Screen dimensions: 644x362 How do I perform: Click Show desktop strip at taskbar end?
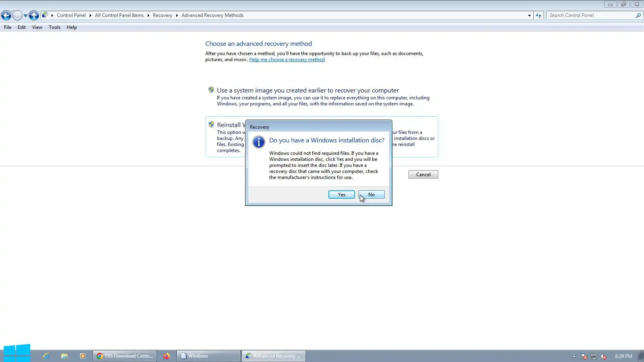click(x=641, y=356)
